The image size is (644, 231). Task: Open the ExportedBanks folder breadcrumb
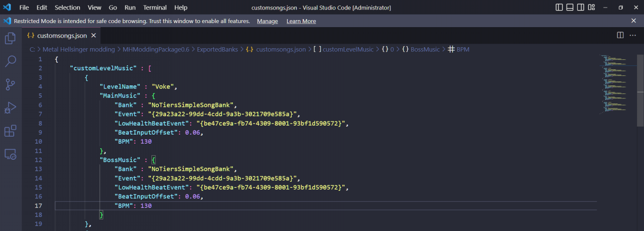click(217, 49)
